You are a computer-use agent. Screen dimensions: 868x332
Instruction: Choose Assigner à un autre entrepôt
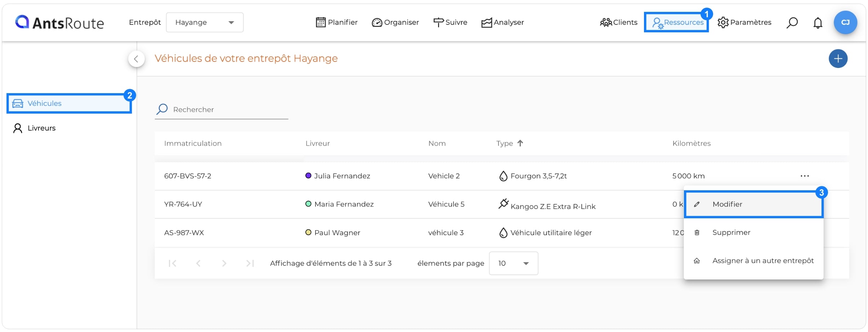tap(753, 261)
